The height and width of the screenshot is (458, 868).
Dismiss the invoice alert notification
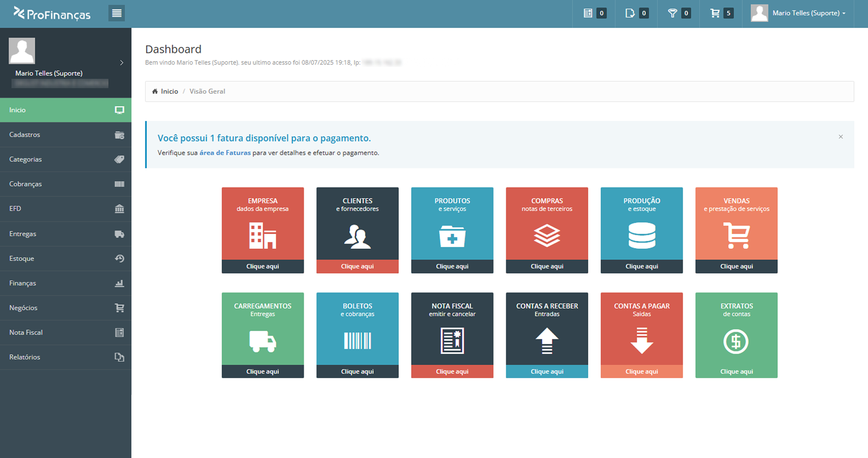pos(840,137)
